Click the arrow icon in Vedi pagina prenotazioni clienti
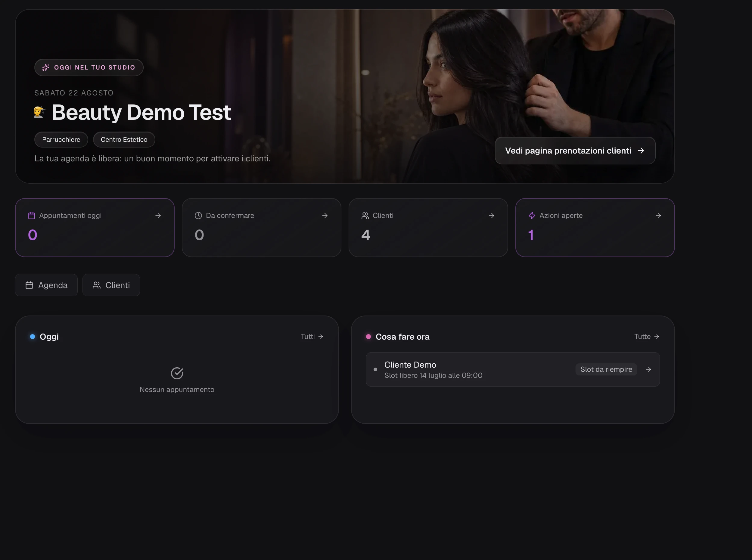The width and height of the screenshot is (752, 560). pos(641,151)
